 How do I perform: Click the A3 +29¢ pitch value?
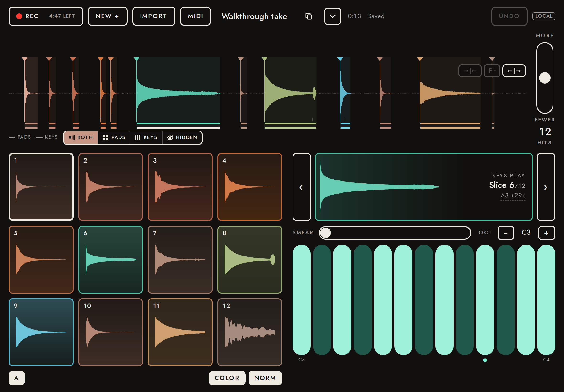[513, 196]
